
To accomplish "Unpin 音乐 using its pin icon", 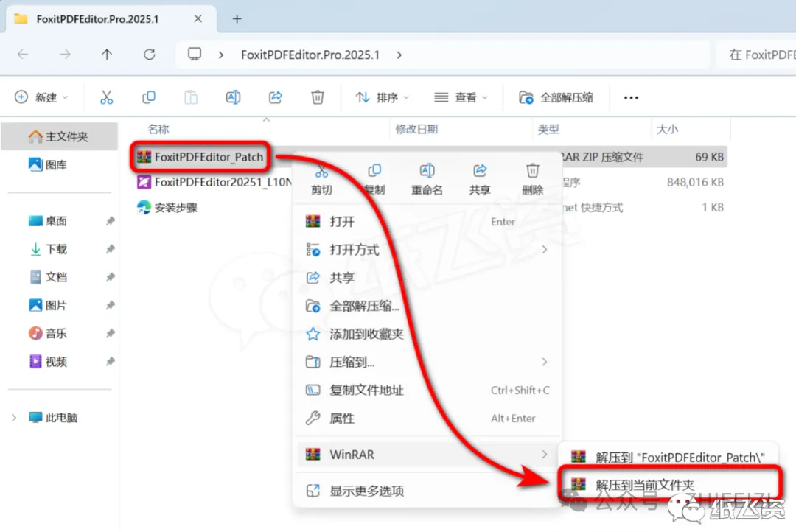I will (110, 334).
